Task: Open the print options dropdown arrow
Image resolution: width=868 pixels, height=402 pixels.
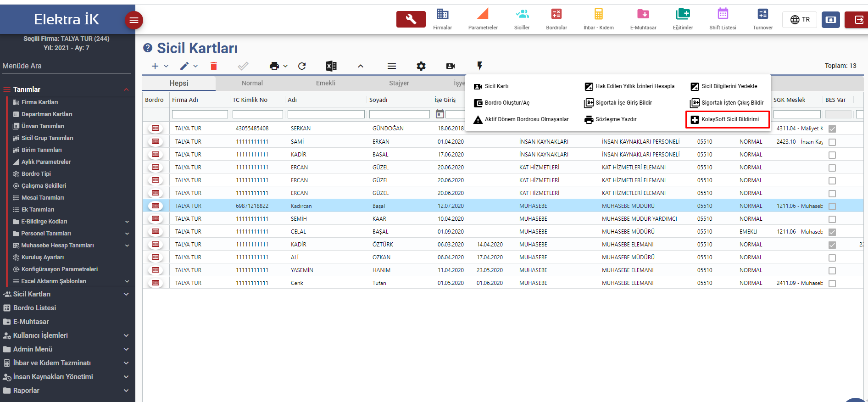Action: click(285, 66)
